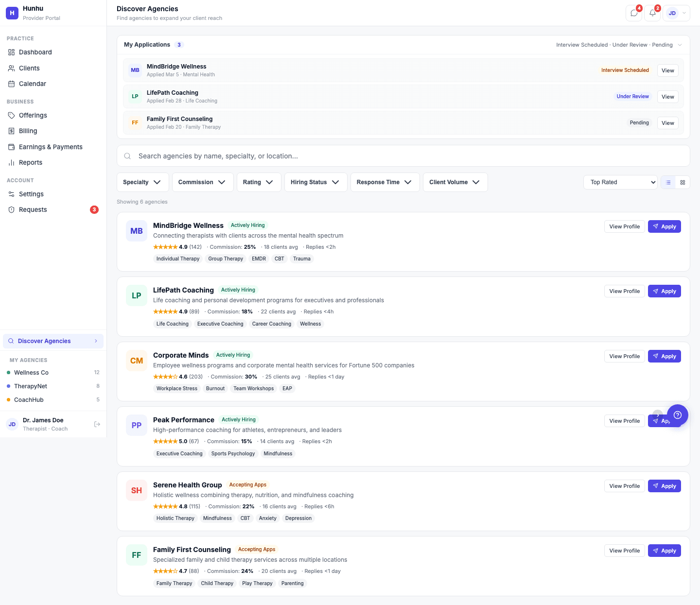Select Dashboard in the sidebar
The height and width of the screenshot is (605, 700).
point(35,52)
